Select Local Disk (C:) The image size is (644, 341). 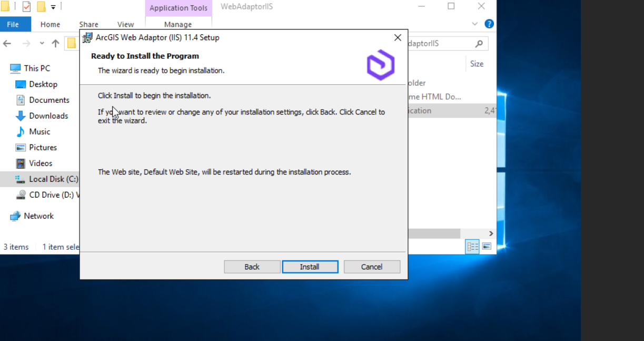coord(47,179)
